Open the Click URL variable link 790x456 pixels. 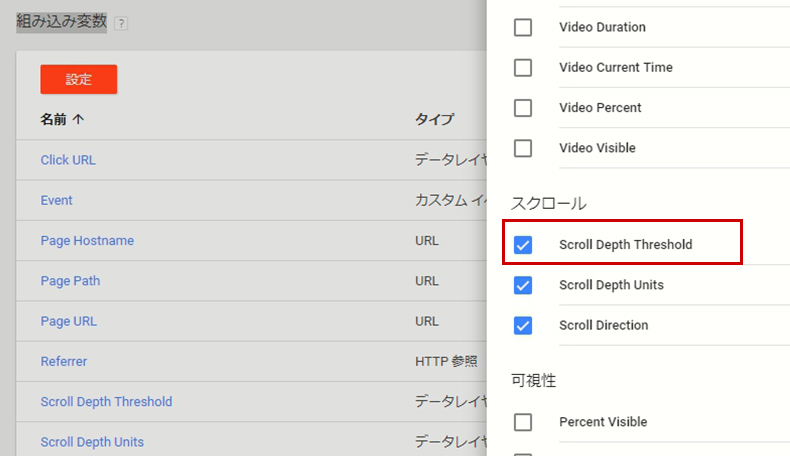click(68, 160)
